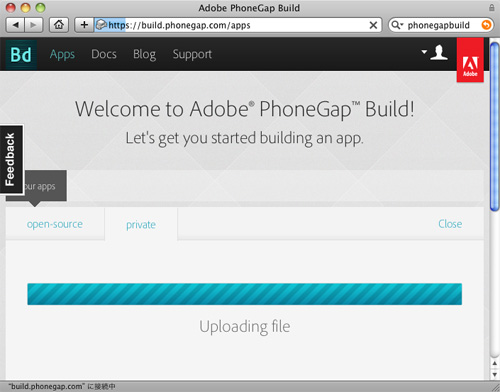The height and width of the screenshot is (392, 500).
Task: Click the browser Forward arrow button
Action: tap(34, 25)
